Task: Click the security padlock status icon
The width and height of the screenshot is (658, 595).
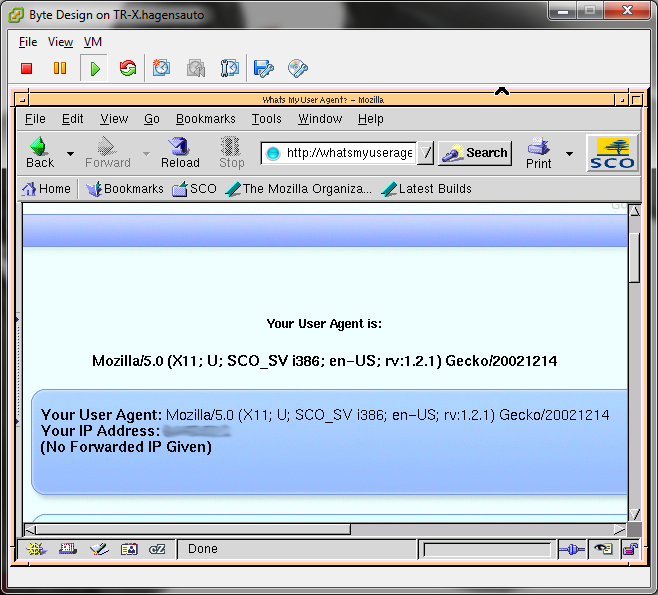Action: (629, 549)
